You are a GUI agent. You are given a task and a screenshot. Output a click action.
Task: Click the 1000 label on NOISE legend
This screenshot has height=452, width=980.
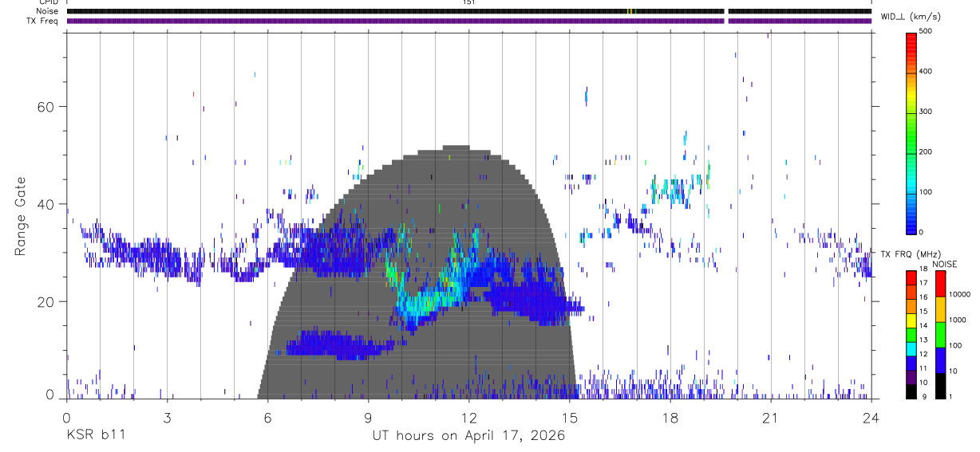tap(957, 320)
